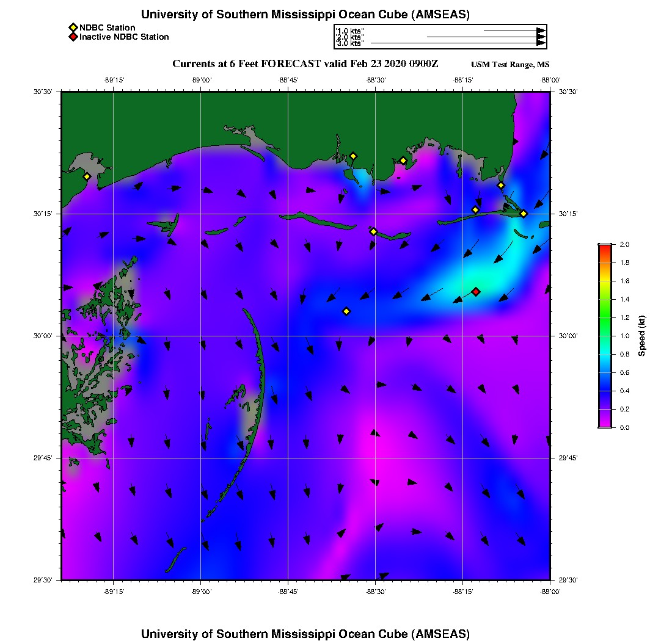
Task: Select the westernmost yellow NDBC station marker
Action: point(87,176)
